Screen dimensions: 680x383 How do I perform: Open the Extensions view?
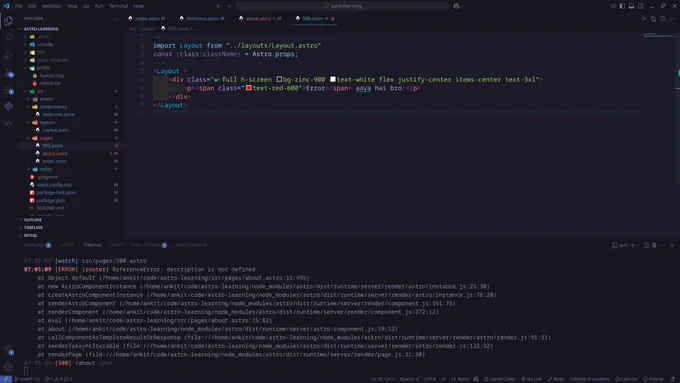(x=8, y=90)
